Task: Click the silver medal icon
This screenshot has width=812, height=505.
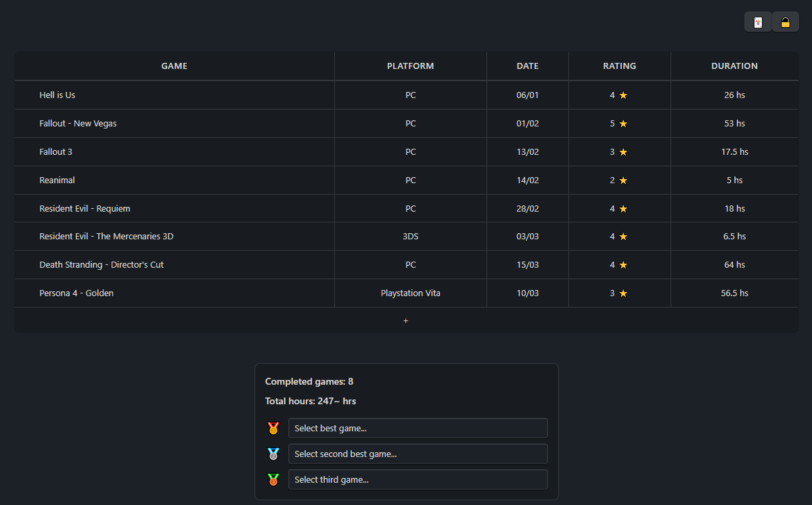Action: tap(273, 454)
